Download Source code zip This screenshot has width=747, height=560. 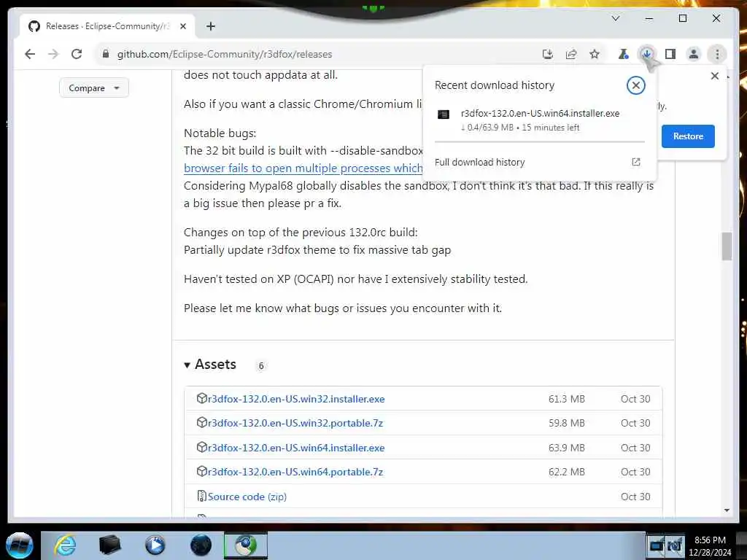click(247, 496)
